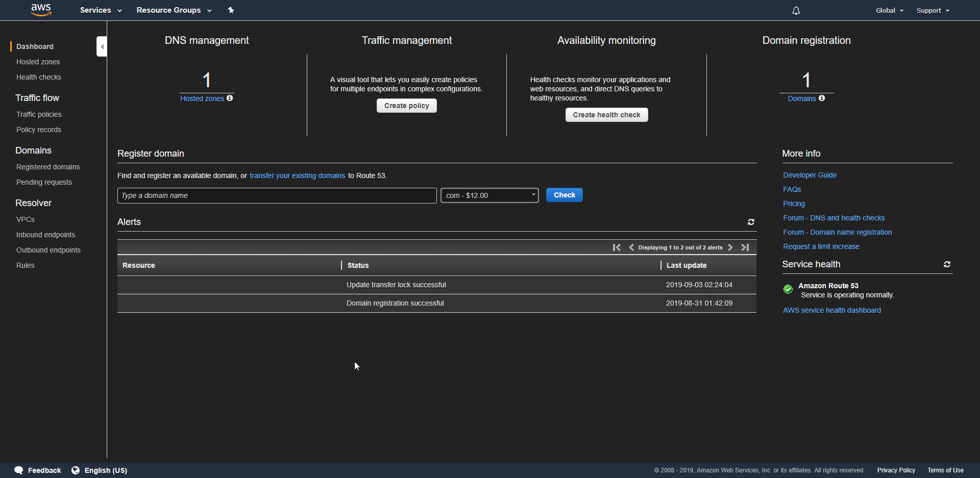Select Dashboard in the sidebar
Viewport: 980px width, 478px height.
point(35,46)
